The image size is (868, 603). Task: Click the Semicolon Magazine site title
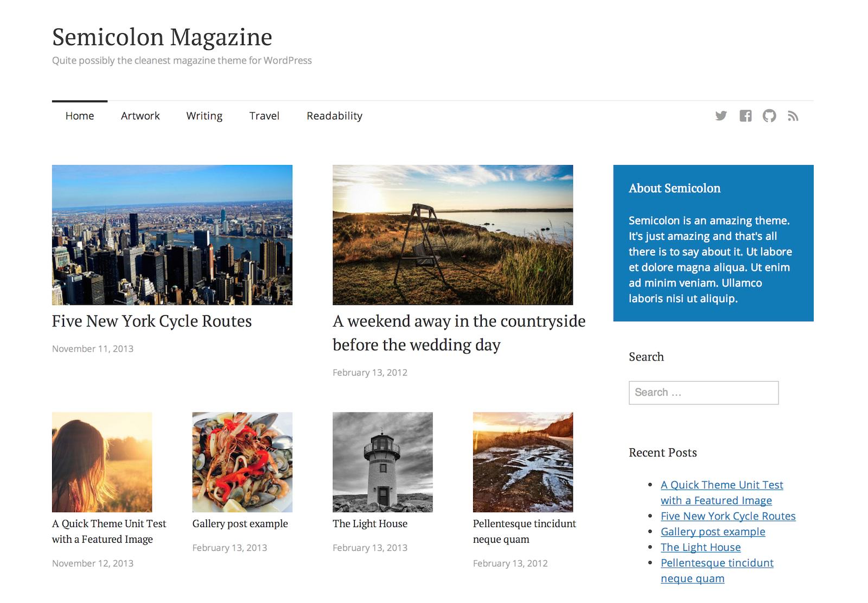click(162, 37)
